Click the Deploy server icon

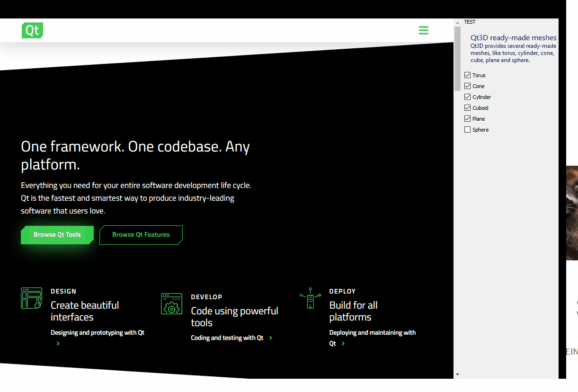click(x=310, y=298)
